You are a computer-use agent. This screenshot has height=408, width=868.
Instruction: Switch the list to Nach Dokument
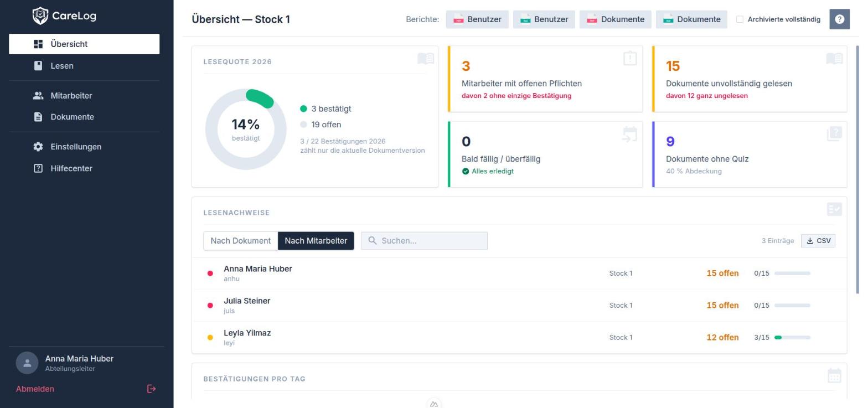point(240,241)
